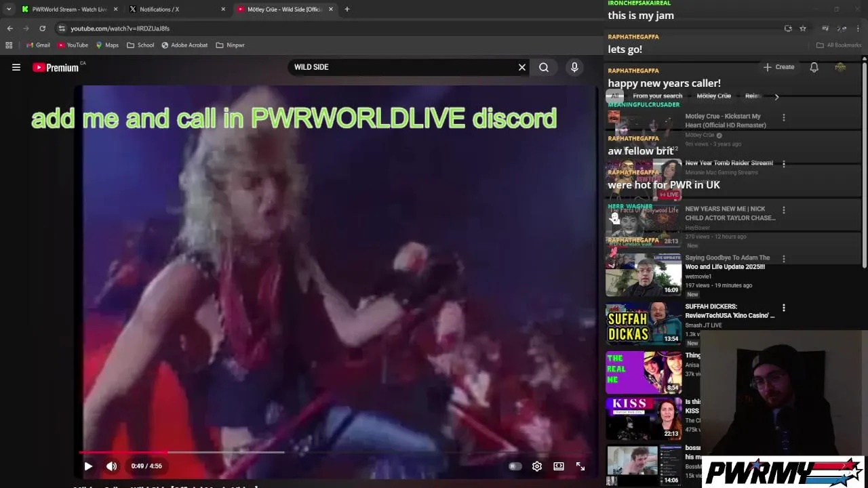
Task: Open options for NEW YEARS NEW ME video
Action: (784, 210)
